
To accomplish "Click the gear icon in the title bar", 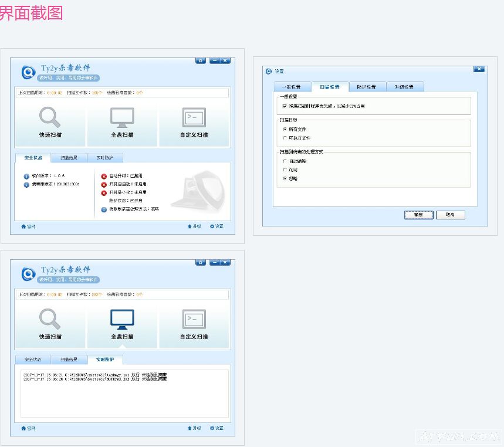I will (201, 60).
